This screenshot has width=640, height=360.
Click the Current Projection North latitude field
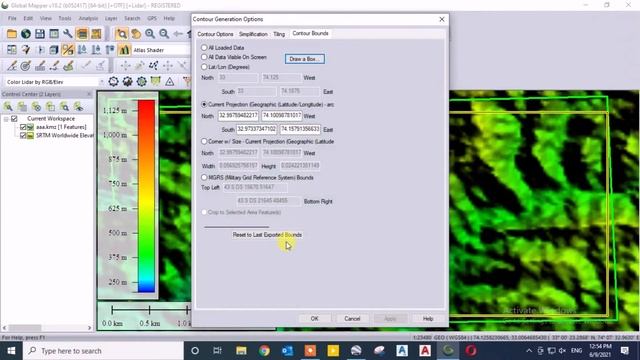238,116
